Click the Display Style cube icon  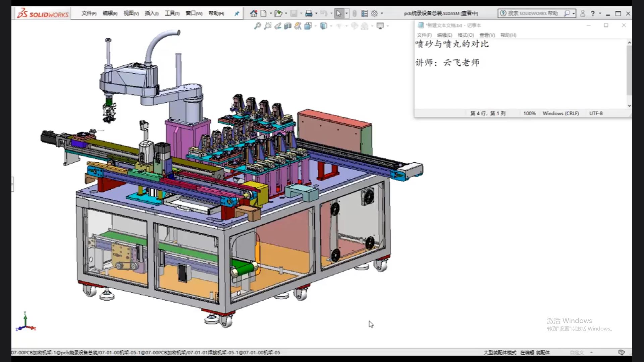tap(323, 26)
